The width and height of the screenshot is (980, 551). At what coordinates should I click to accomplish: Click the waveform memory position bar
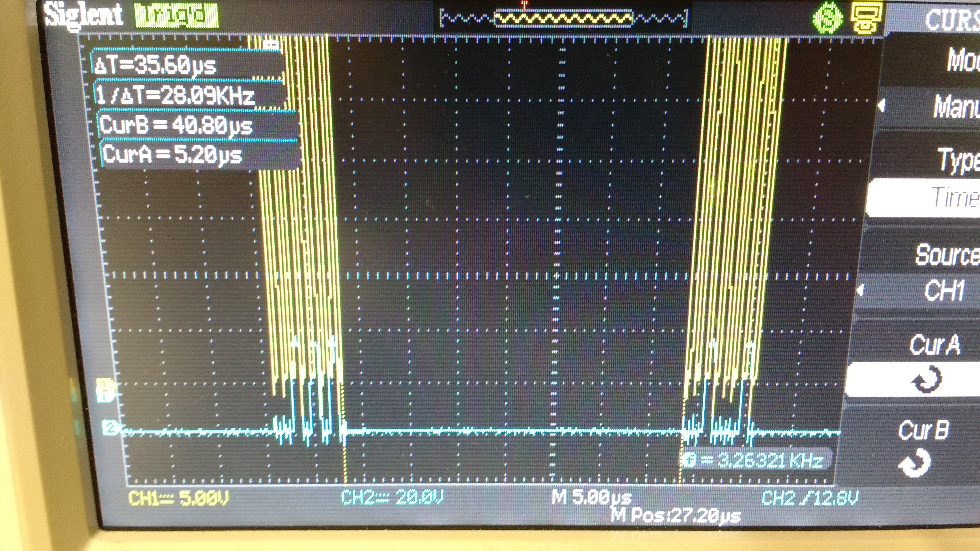564,18
